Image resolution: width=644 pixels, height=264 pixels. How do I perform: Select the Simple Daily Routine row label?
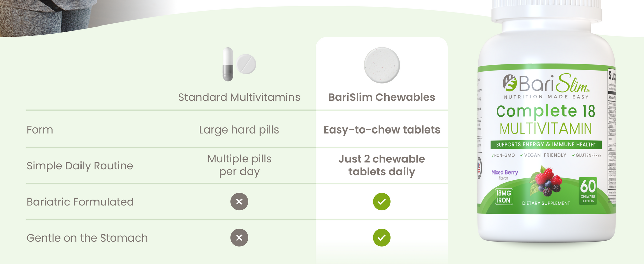pos(80,166)
